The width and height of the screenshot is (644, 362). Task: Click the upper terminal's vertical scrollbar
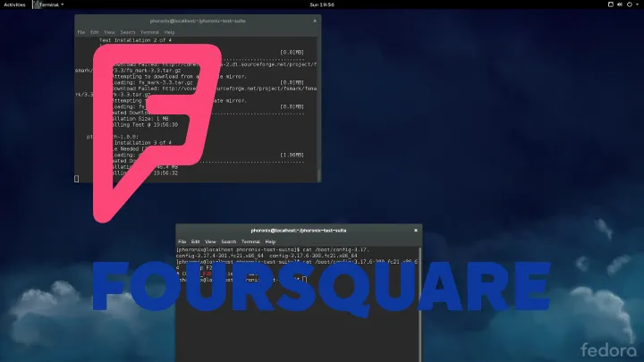click(318, 109)
